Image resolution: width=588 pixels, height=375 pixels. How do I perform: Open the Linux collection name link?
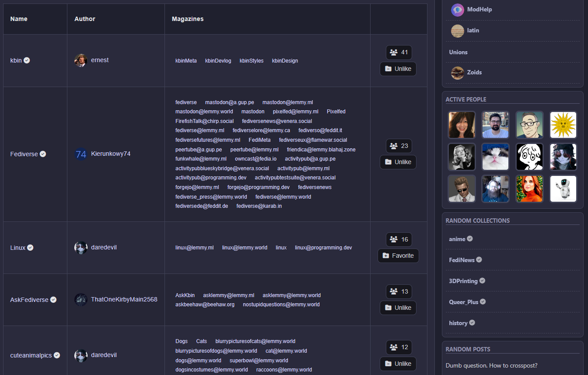click(18, 248)
